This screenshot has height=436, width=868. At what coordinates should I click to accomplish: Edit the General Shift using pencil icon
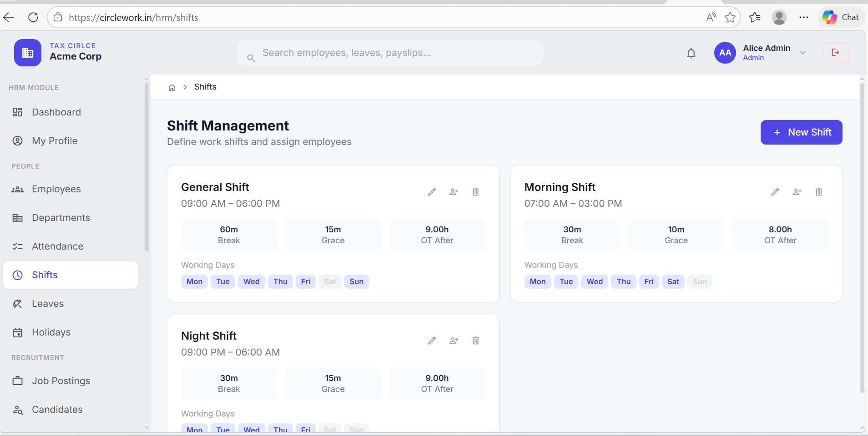coord(431,192)
